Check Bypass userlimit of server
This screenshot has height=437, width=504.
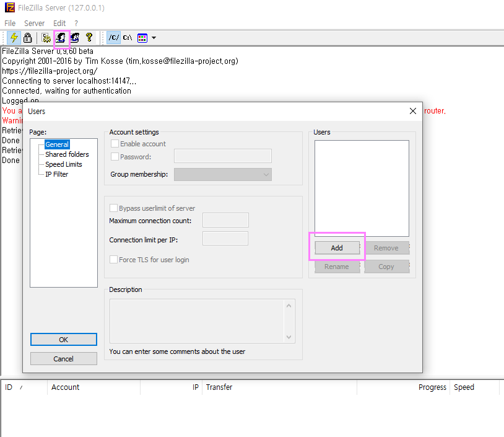[113, 208]
